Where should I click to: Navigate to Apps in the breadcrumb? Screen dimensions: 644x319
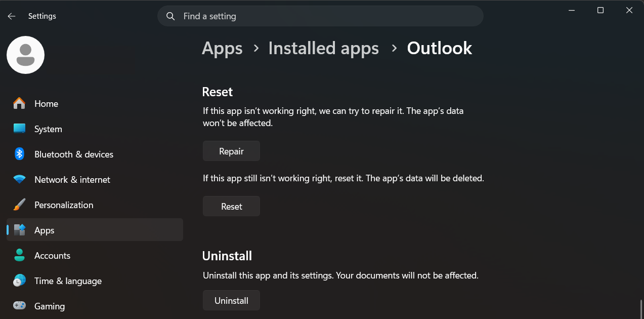[x=222, y=48]
